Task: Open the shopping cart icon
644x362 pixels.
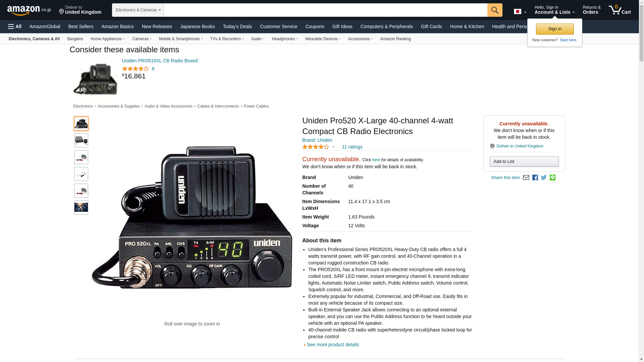Action: pos(620,10)
